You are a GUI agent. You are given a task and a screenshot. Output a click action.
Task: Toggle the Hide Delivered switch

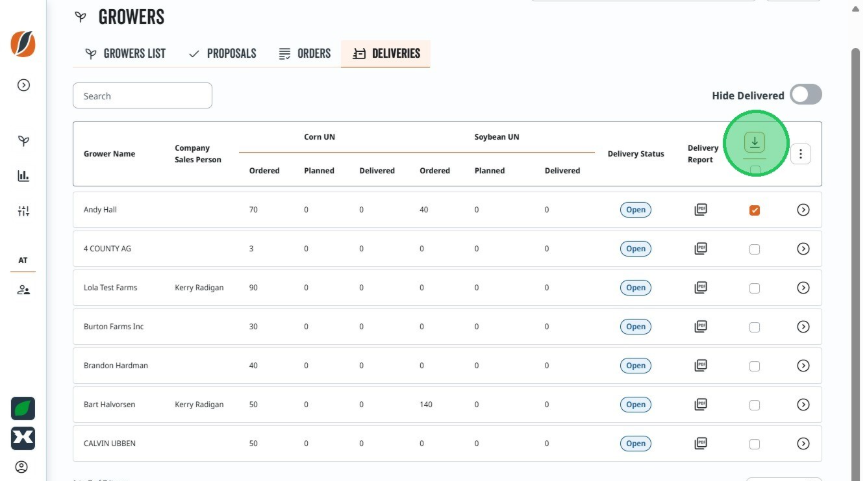(806, 95)
